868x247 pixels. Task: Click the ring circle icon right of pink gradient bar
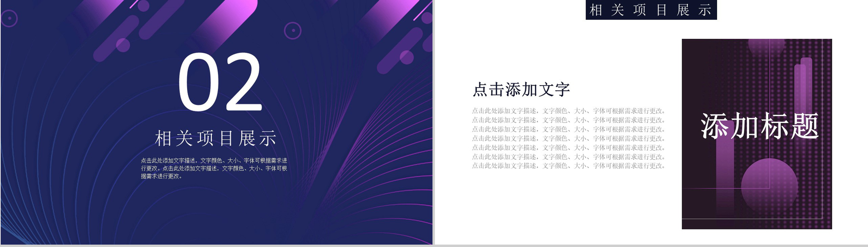[x=293, y=31]
